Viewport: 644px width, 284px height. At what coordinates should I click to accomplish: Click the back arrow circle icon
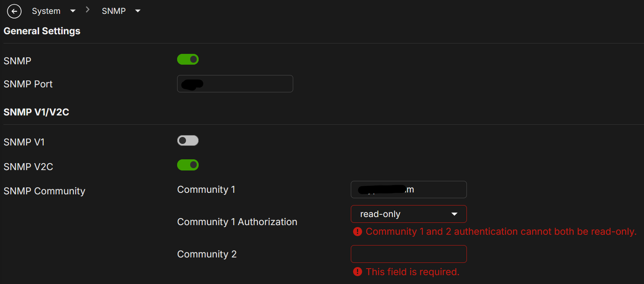coord(14,11)
